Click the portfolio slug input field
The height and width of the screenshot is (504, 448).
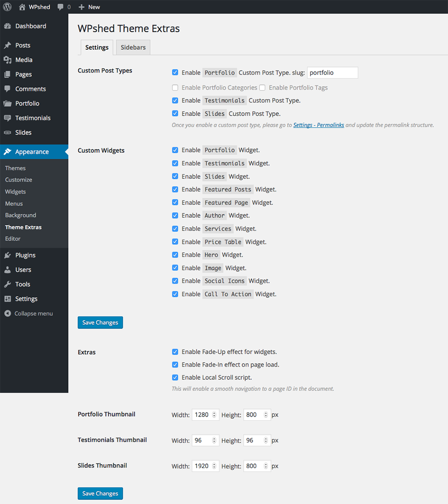pyautogui.click(x=332, y=73)
